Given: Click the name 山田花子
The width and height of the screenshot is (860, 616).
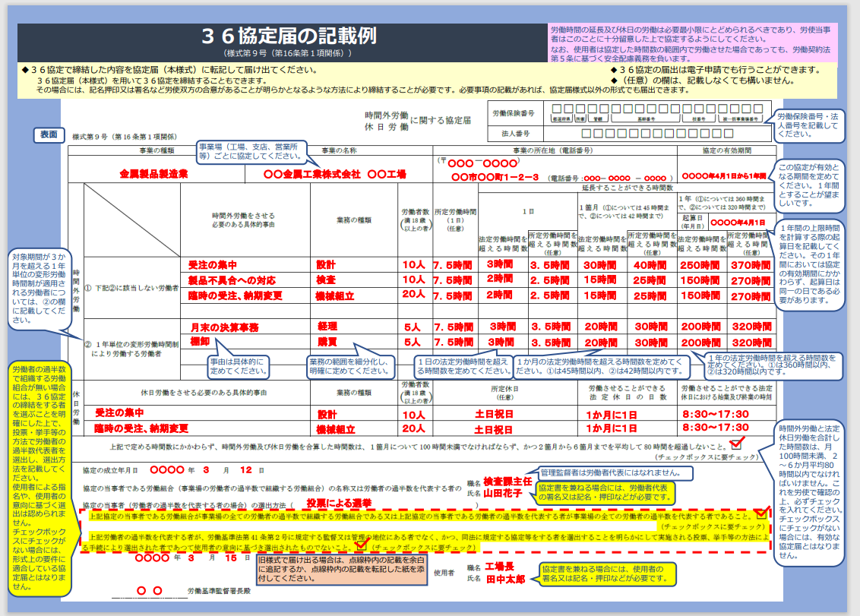Looking at the screenshot, I should click(x=502, y=494).
